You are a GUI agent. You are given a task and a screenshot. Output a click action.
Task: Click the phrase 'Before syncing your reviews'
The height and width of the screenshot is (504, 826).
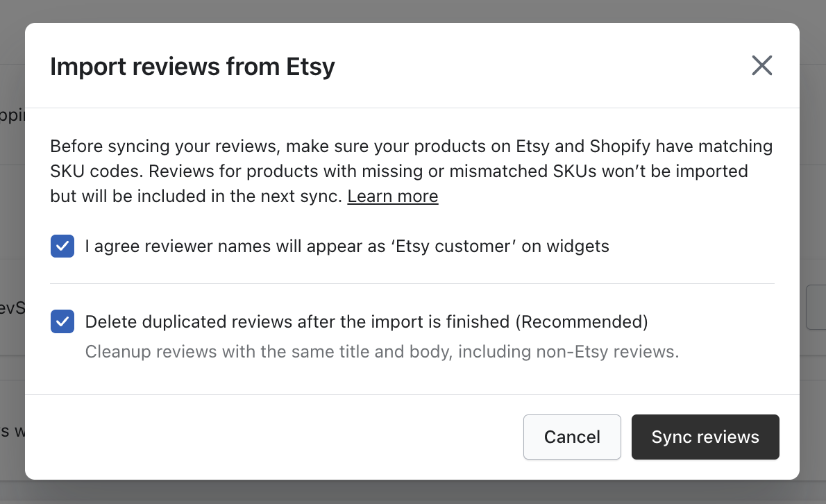click(165, 147)
